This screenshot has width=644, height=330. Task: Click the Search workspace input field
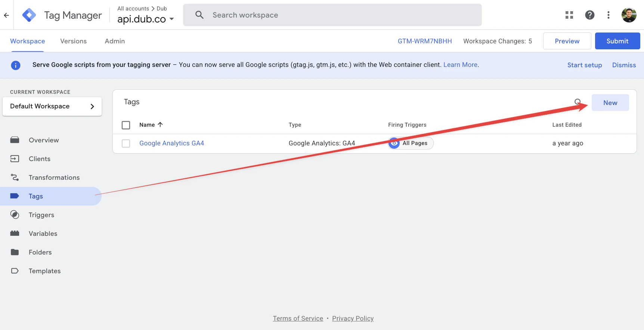[332, 15]
